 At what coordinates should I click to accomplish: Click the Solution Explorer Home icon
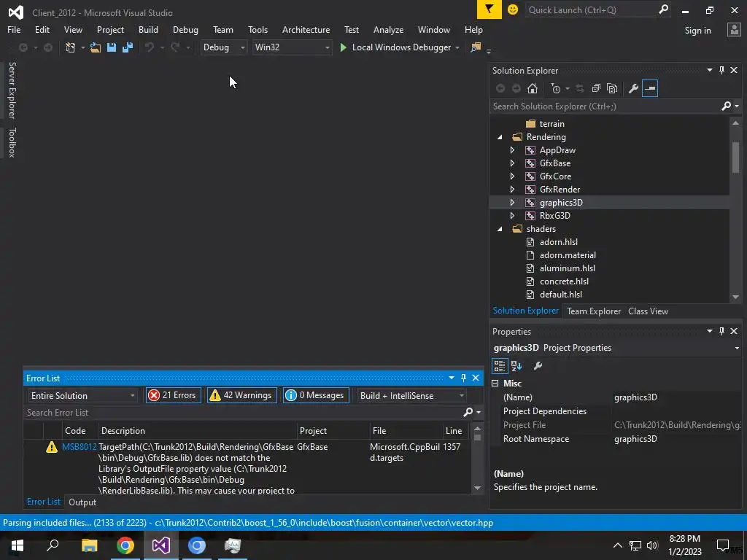pos(532,88)
